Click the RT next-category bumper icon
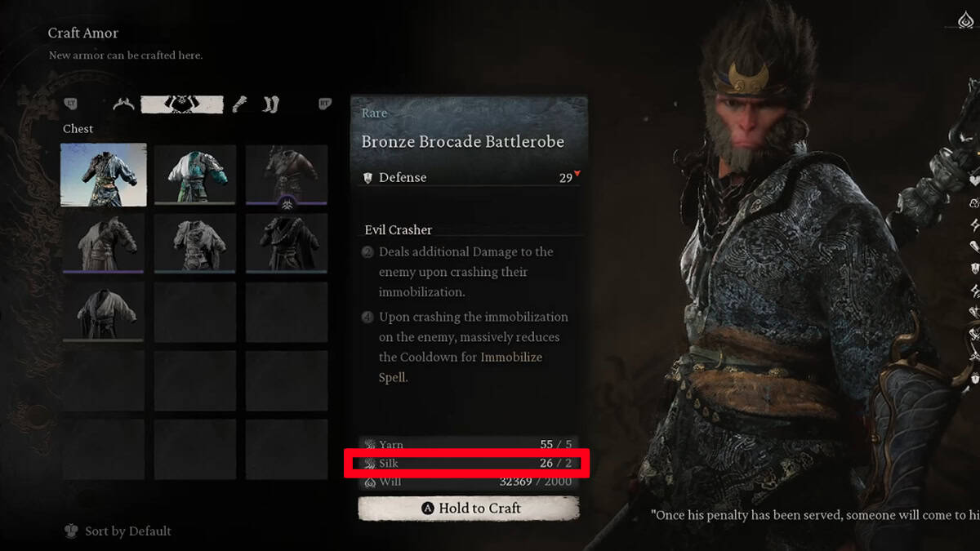 tap(325, 104)
